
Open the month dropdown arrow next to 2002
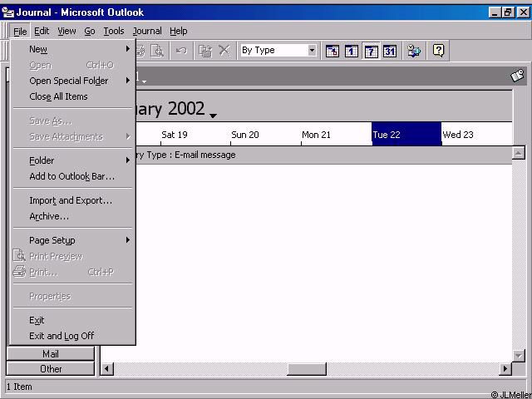(x=213, y=116)
